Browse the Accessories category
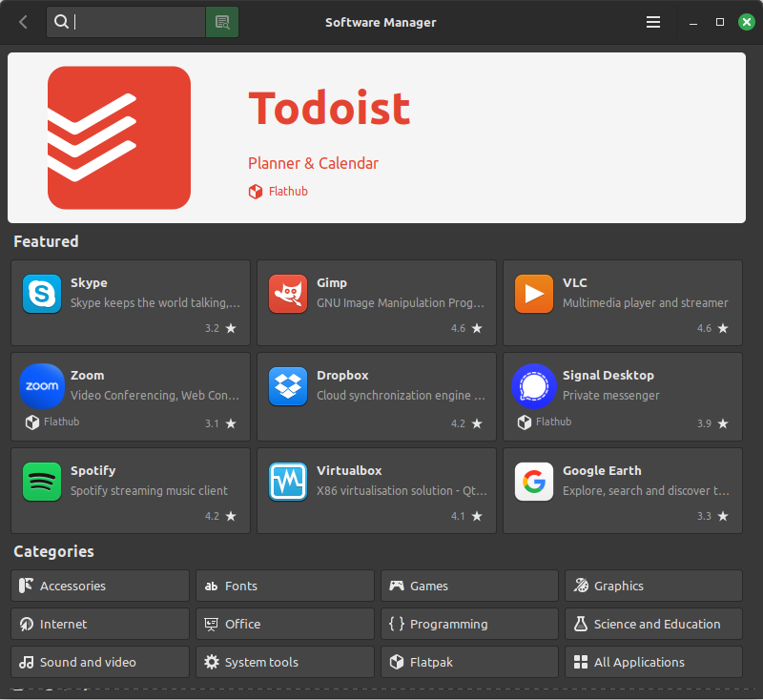763x700 pixels. (100, 586)
